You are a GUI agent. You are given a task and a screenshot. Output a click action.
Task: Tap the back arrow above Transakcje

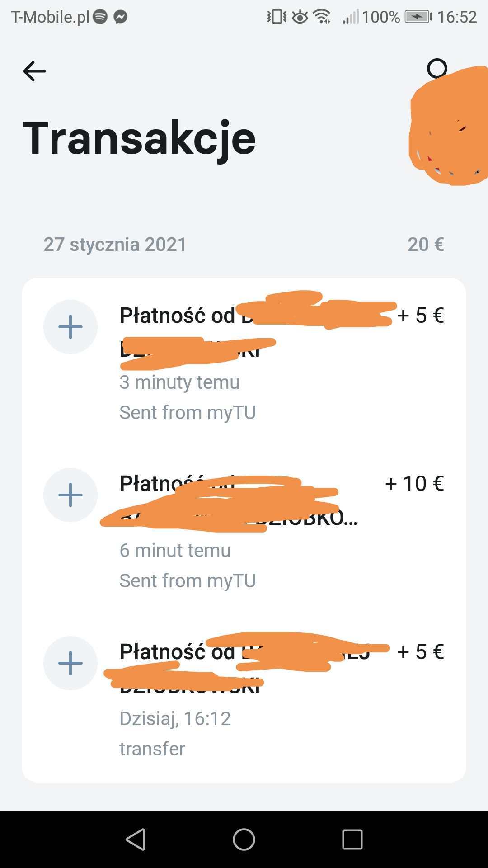(x=34, y=71)
